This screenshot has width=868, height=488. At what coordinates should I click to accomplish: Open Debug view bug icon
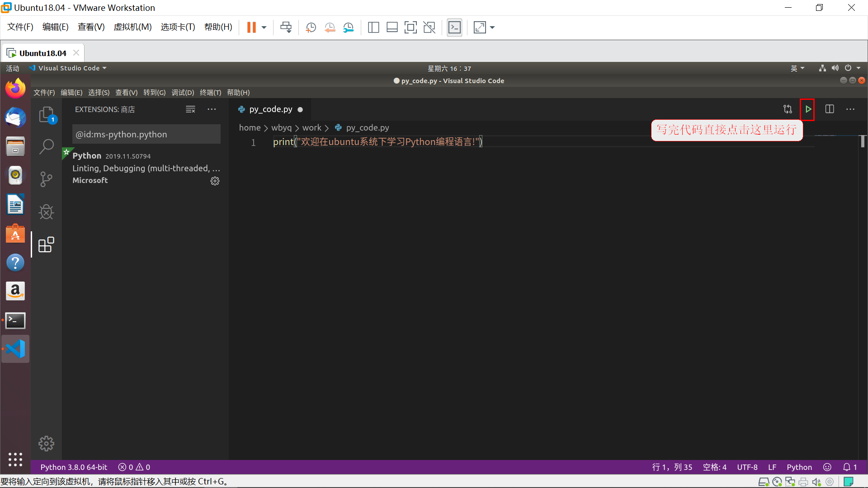coord(46,211)
